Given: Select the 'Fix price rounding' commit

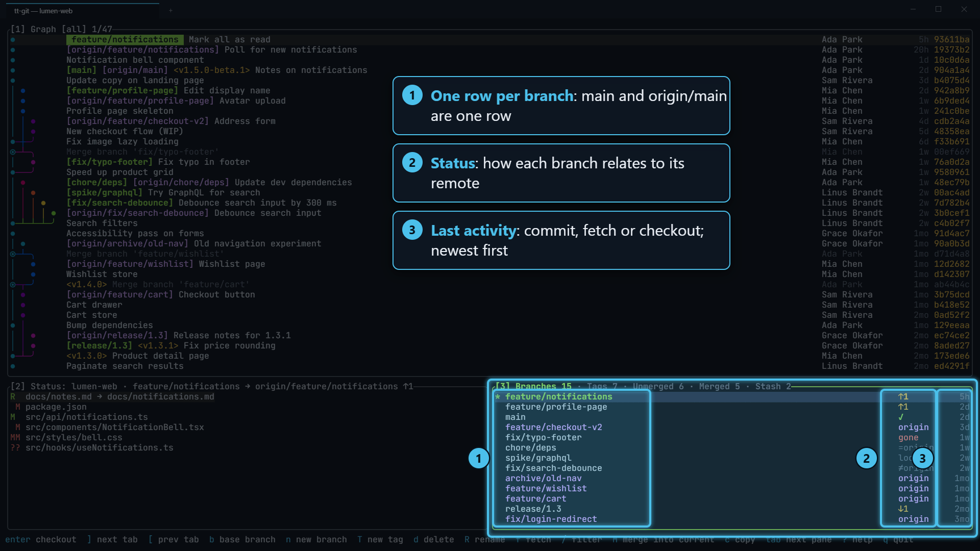Looking at the screenshot, I should point(490,345).
